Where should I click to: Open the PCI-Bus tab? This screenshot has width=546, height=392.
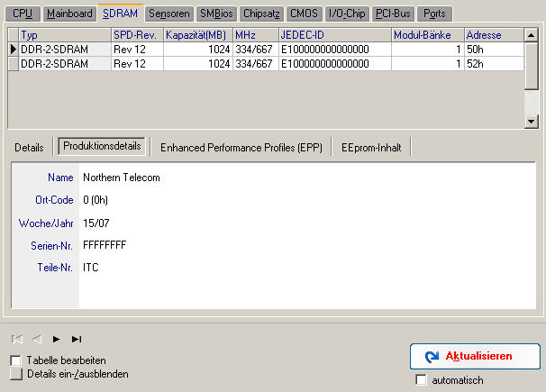393,14
